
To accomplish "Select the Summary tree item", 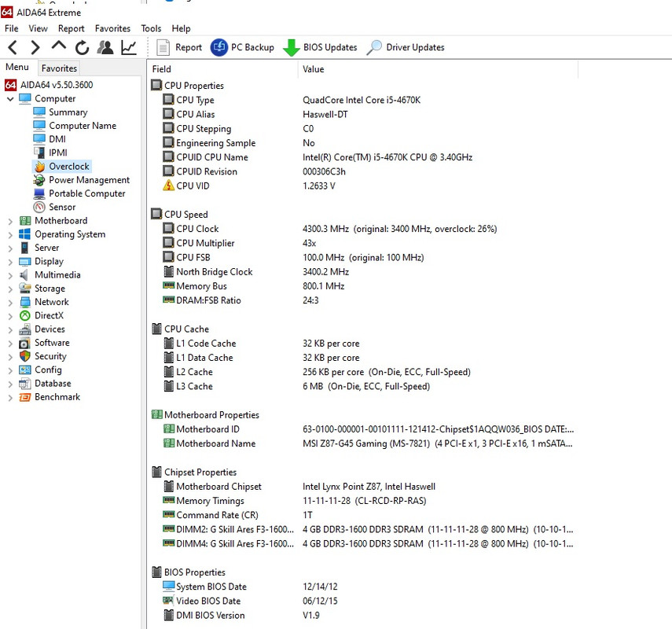I will pos(68,112).
